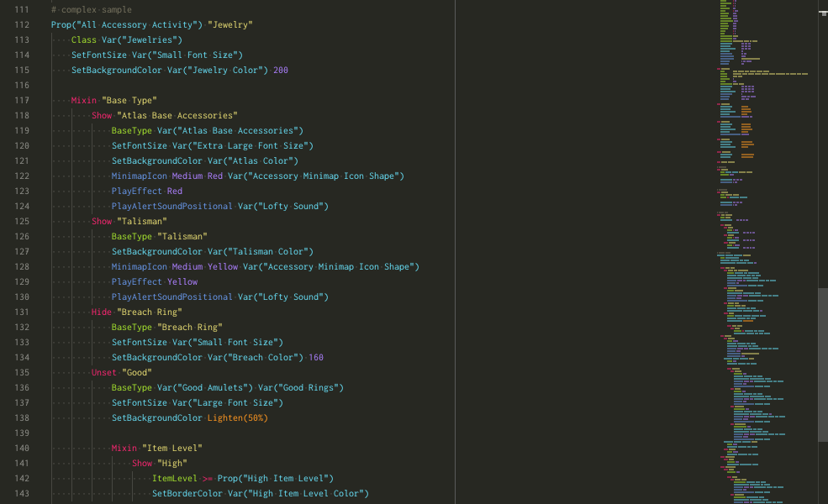
Task: Click the >= operator on line 142
Action: point(208,479)
